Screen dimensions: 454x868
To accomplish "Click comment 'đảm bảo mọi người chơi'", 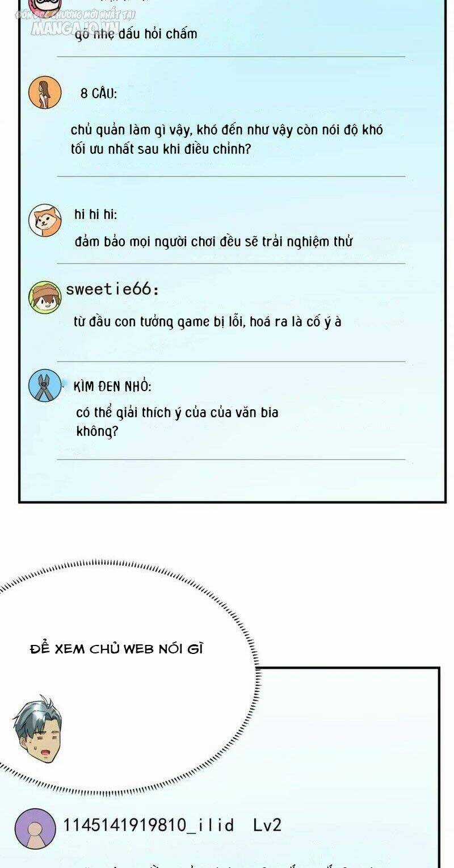I will click(x=213, y=241).
